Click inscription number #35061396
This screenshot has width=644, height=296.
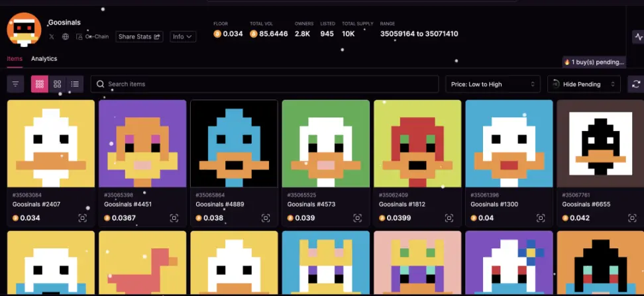tap(484, 195)
